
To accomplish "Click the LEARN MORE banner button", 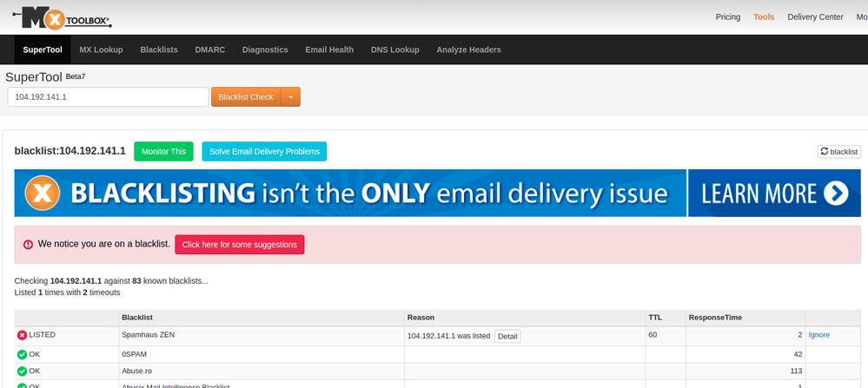I will coord(774,193).
